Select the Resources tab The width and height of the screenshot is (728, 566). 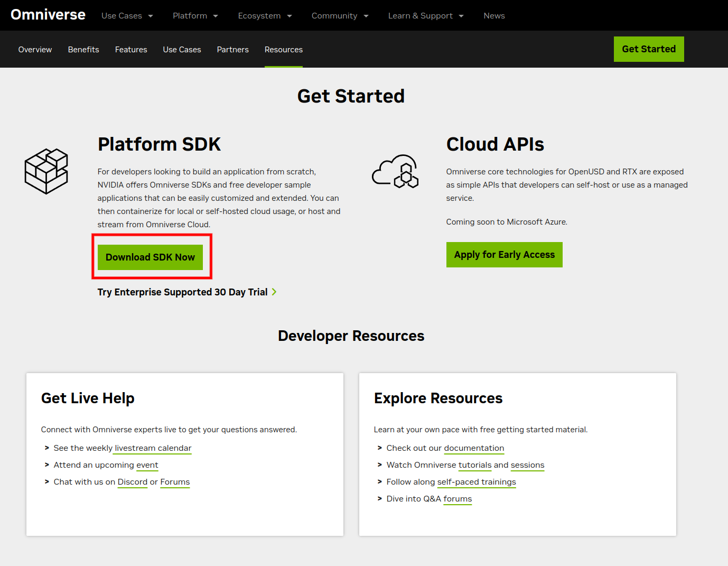[284, 50]
